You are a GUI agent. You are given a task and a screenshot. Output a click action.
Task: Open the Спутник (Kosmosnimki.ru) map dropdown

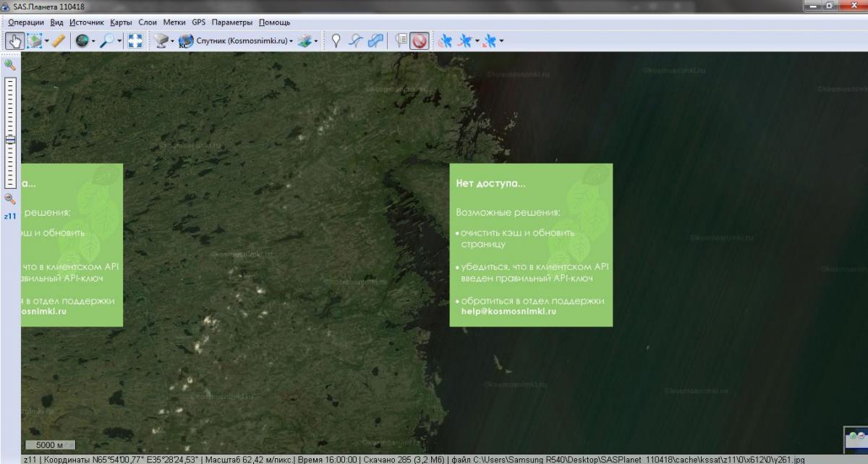(x=239, y=41)
